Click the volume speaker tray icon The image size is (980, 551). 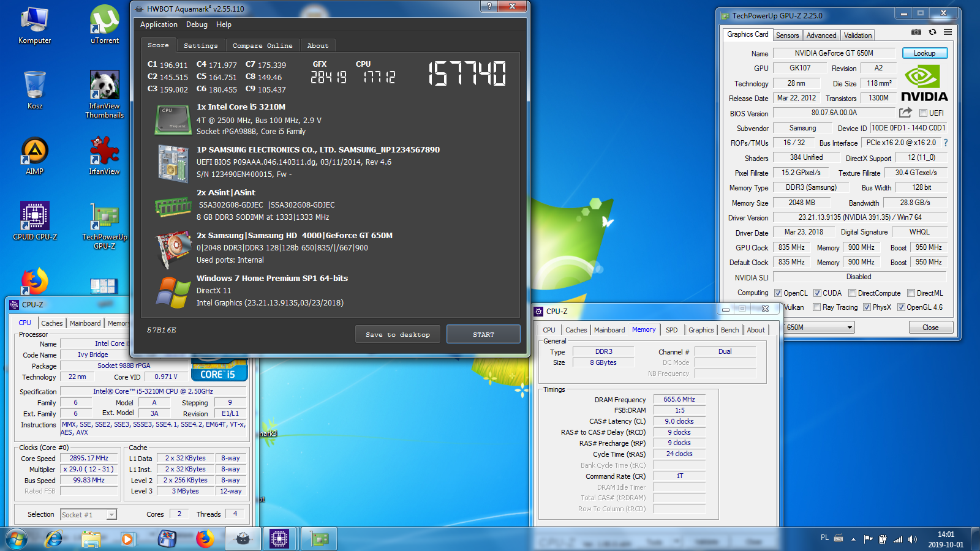click(913, 539)
